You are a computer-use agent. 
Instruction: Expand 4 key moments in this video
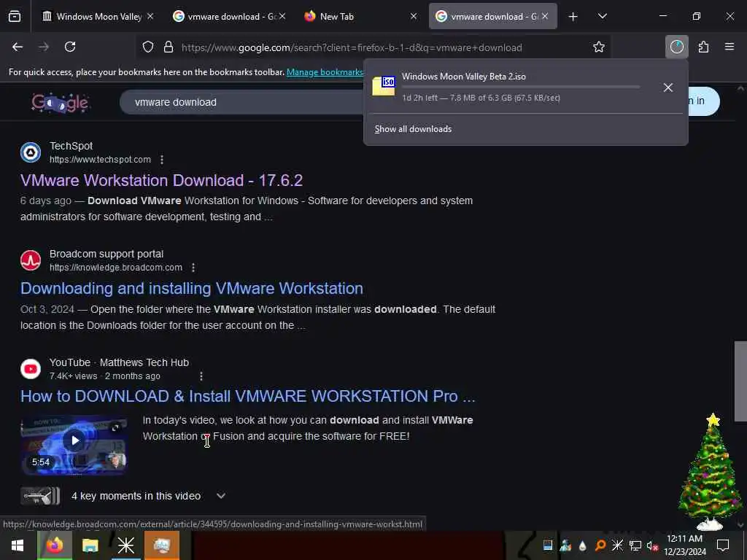pos(220,496)
